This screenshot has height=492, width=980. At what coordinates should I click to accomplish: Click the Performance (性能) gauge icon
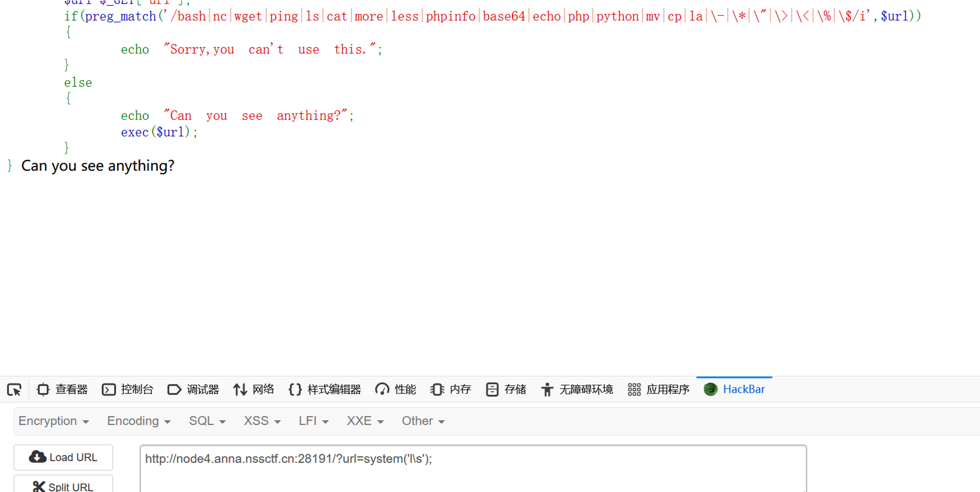(382, 389)
